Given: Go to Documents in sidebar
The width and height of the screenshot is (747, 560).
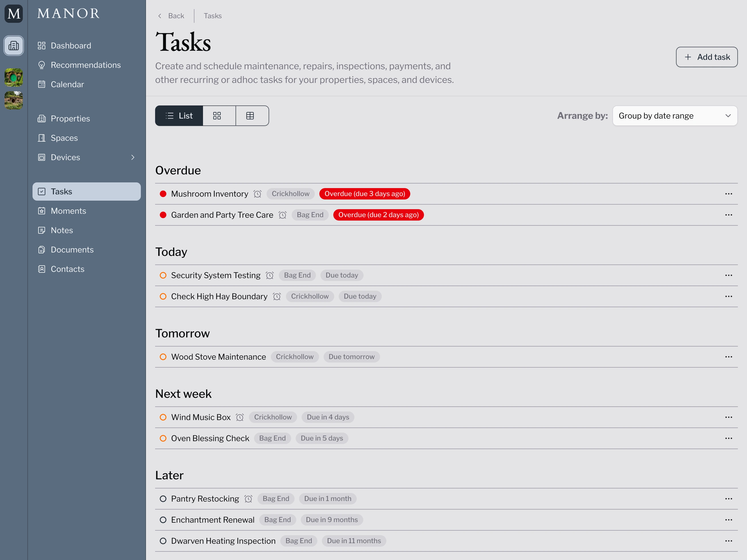Looking at the screenshot, I should (72, 250).
